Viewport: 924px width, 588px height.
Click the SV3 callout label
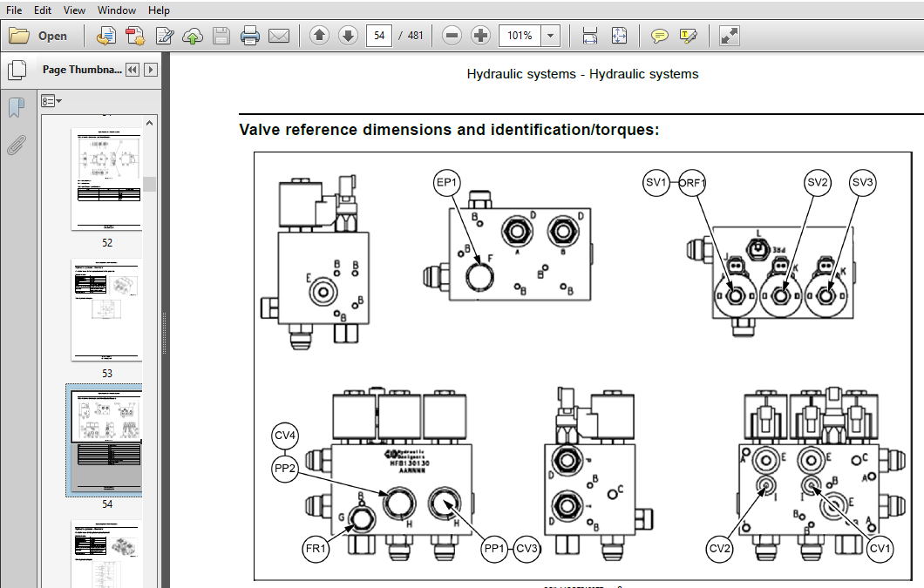click(x=862, y=183)
